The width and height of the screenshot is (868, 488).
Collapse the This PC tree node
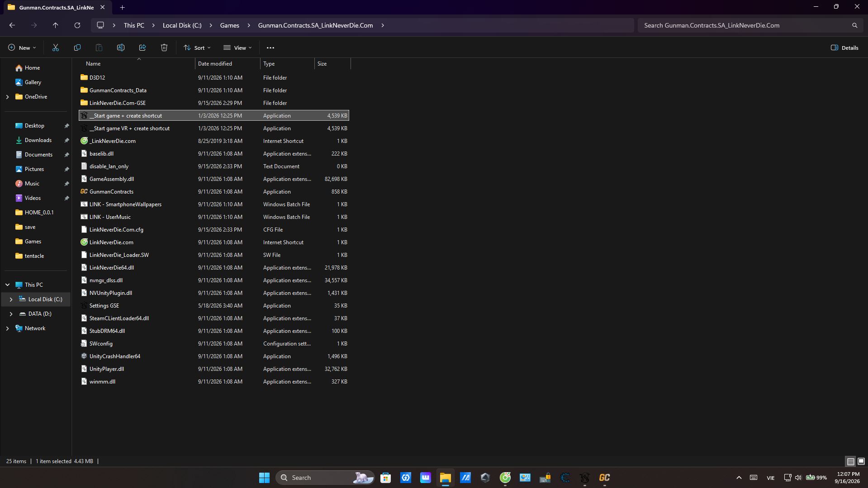point(7,285)
